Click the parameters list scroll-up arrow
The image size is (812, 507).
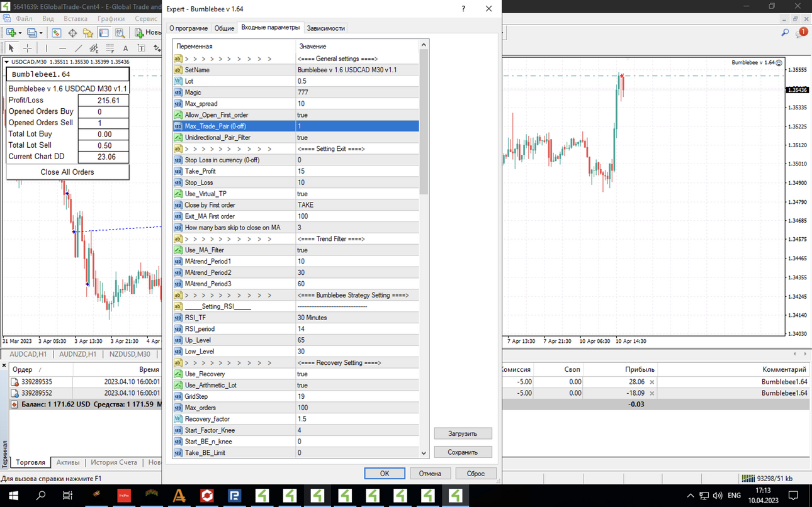pyautogui.click(x=424, y=45)
